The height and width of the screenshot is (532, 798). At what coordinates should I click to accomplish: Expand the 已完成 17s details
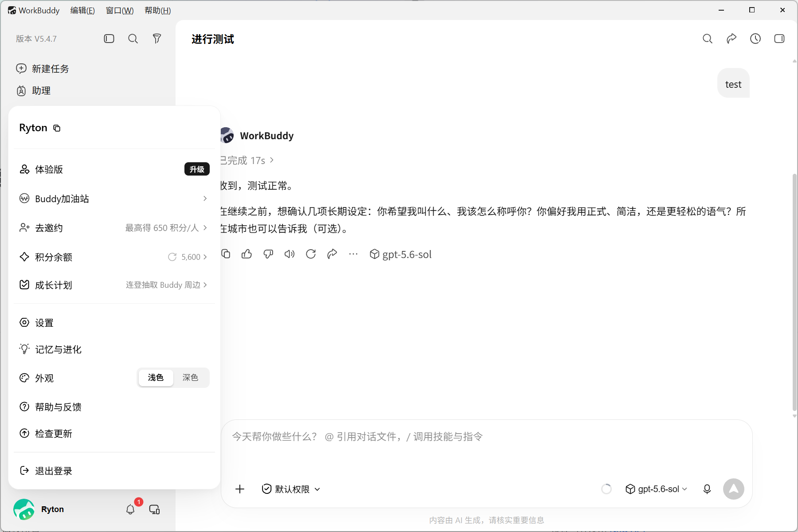(247, 160)
